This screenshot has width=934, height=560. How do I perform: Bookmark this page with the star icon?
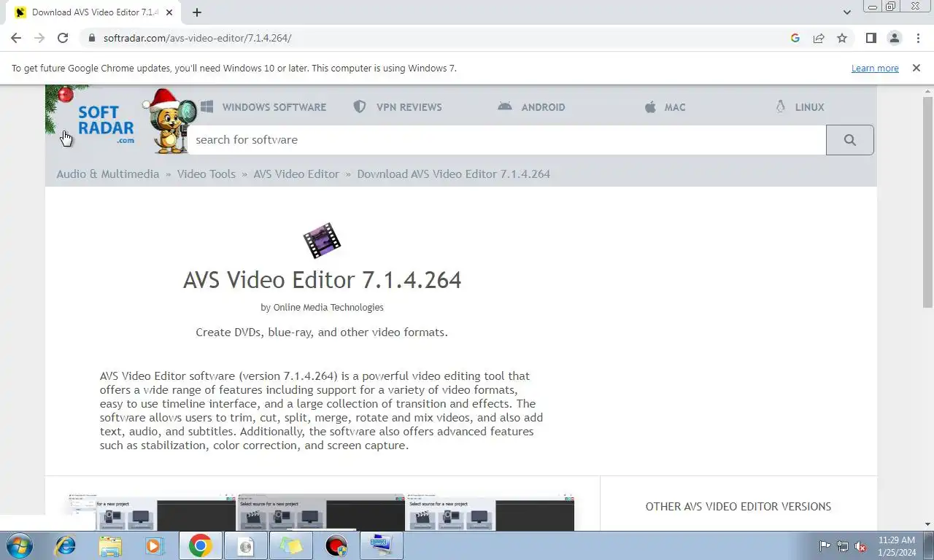tap(842, 38)
